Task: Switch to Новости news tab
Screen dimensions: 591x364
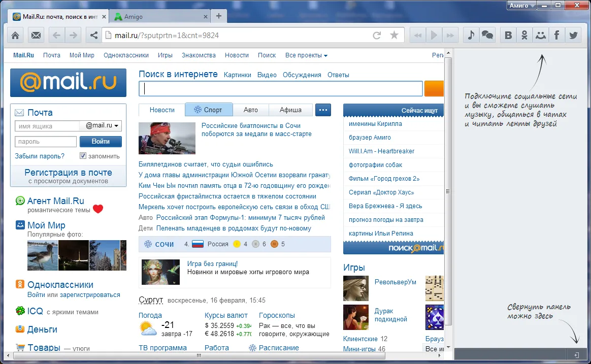Action: point(162,110)
